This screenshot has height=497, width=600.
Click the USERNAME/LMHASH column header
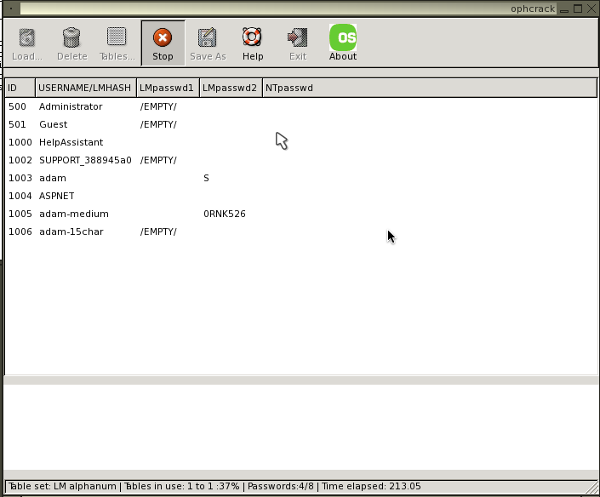click(x=85, y=88)
